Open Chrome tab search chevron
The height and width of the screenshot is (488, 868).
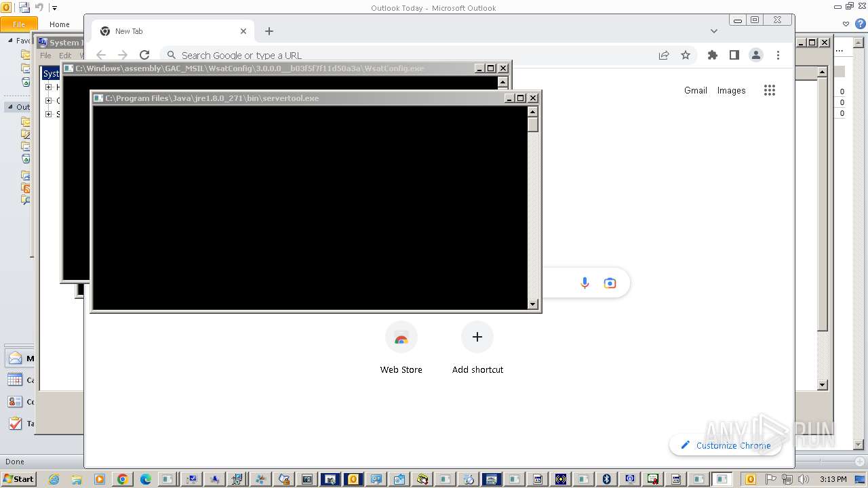[x=713, y=31]
